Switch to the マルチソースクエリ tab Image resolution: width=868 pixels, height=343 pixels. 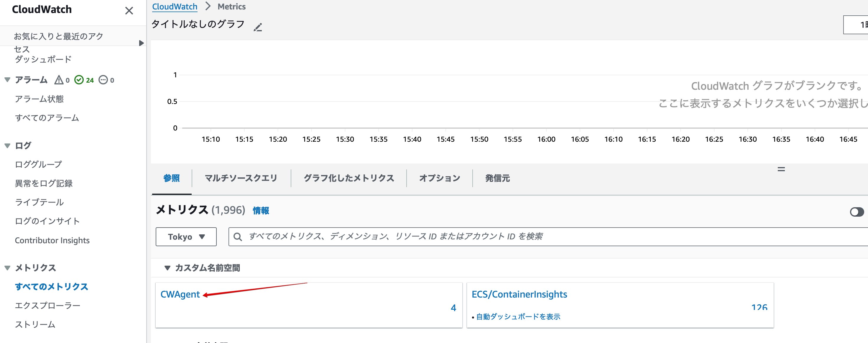241,178
